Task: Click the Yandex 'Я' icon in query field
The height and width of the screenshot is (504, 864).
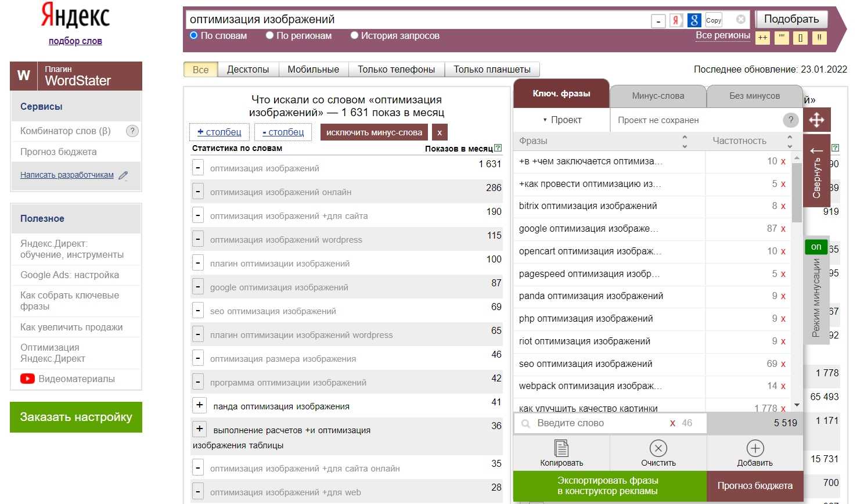Action: 676,20
